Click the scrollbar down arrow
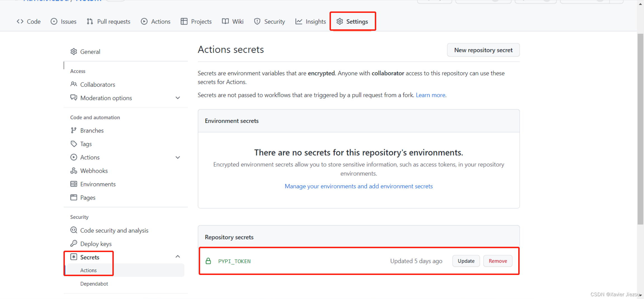The width and height of the screenshot is (644, 299). pyautogui.click(x=640, y=295)
